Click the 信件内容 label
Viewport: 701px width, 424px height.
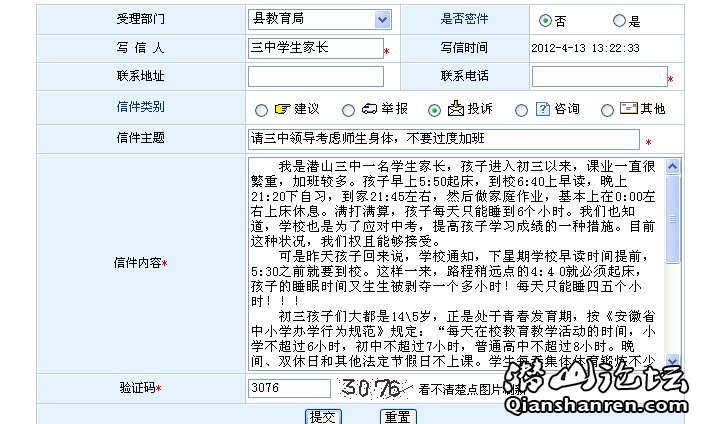click(x=138, y=263)
